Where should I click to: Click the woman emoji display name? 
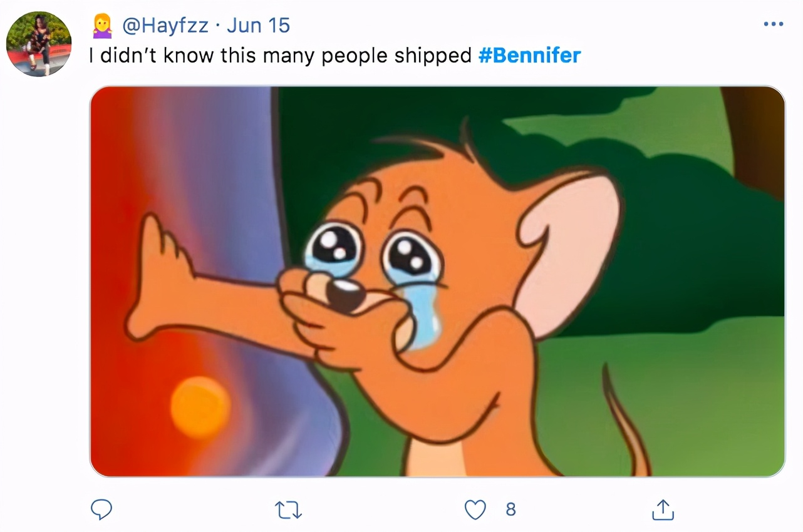[101, 26]
